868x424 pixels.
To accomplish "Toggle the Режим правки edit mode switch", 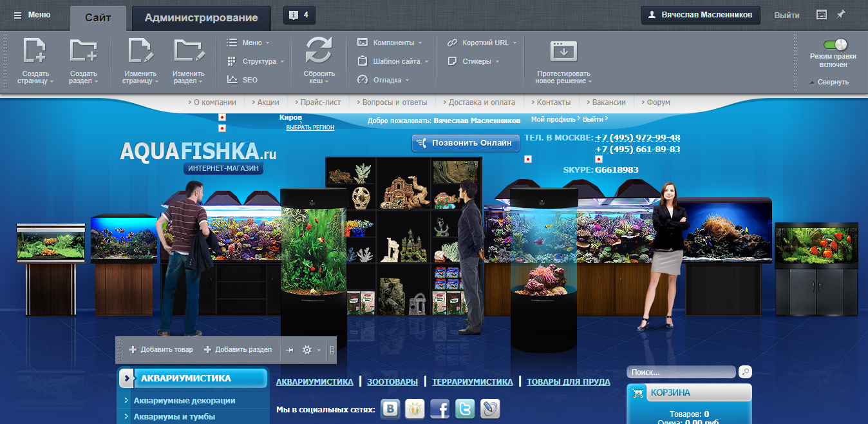I will 835,44.
